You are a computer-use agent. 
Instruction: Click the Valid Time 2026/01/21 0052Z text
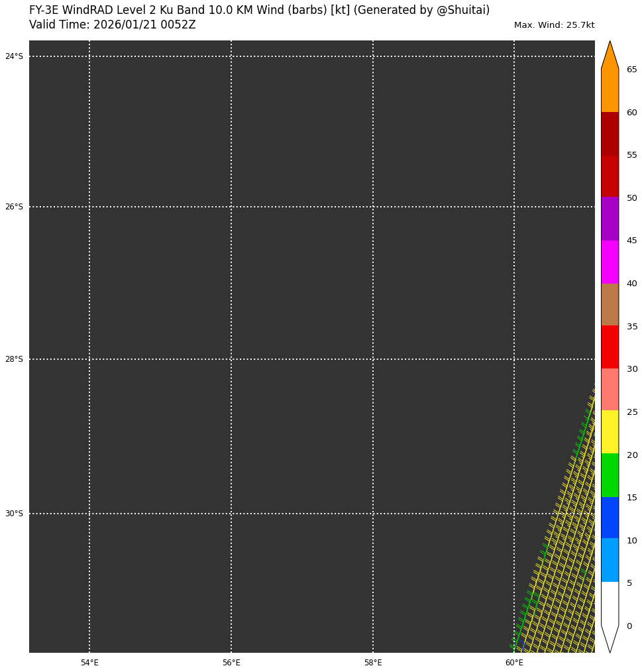pos(113,25)
